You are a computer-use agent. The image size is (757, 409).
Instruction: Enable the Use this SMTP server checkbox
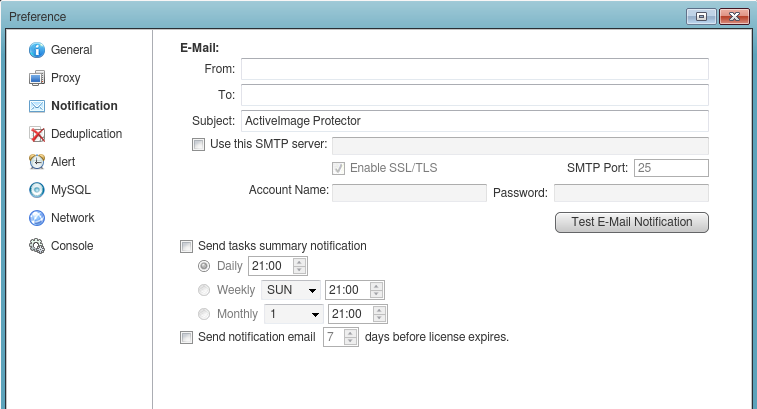[198, 145]
